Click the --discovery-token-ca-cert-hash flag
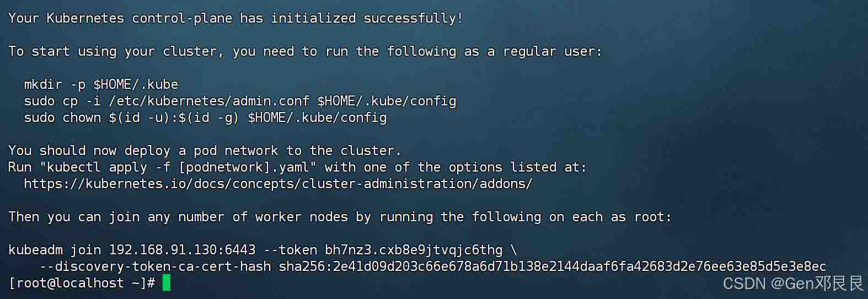 (155, 266)
